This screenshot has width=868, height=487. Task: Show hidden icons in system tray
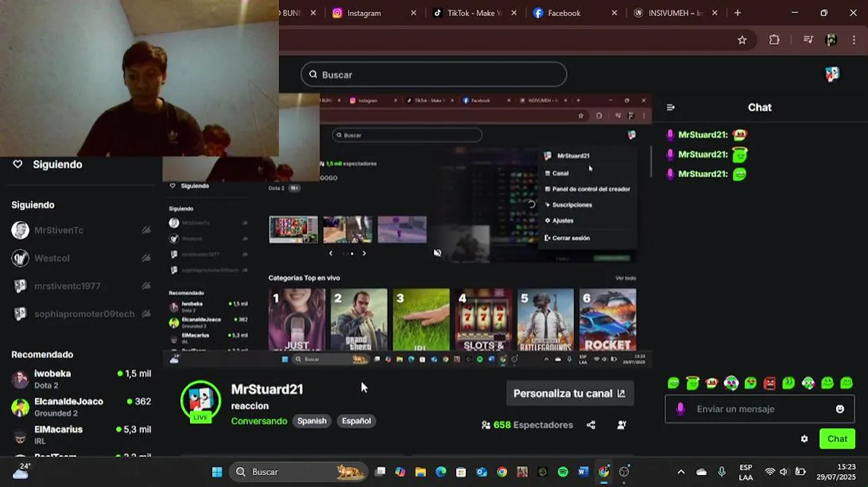tap(681, 472)
